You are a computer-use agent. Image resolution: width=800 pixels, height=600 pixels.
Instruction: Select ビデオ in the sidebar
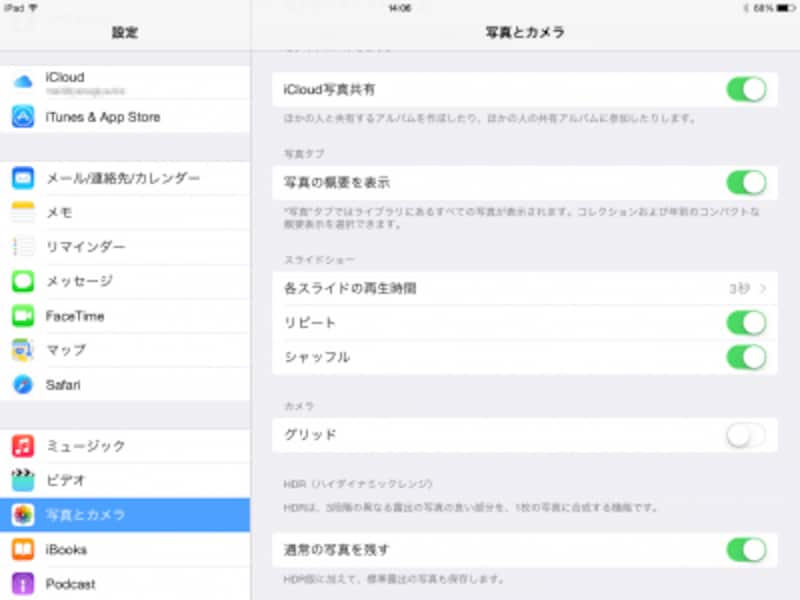tap(125, 480)
